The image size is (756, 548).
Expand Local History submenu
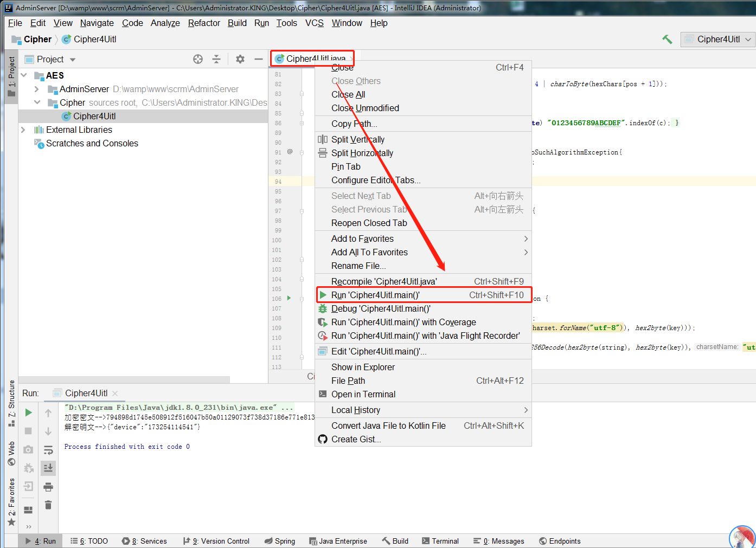[423, 410]
